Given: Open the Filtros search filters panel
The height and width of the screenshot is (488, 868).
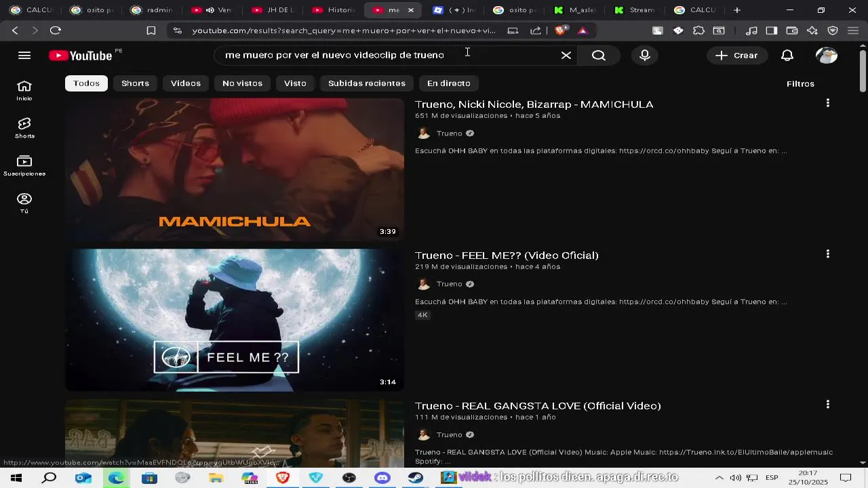Looking at the screenshot, I should click(800, 83).
